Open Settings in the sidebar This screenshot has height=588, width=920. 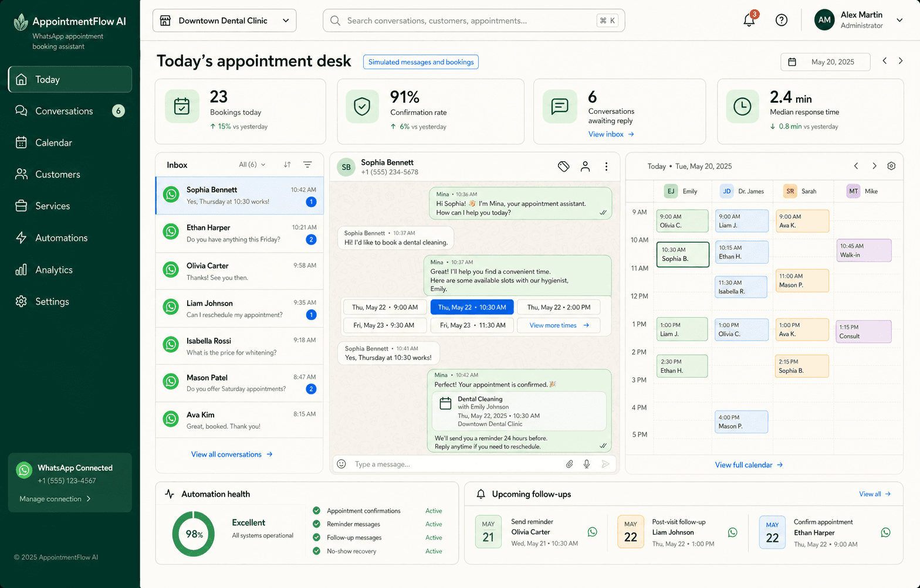[70, 301]
